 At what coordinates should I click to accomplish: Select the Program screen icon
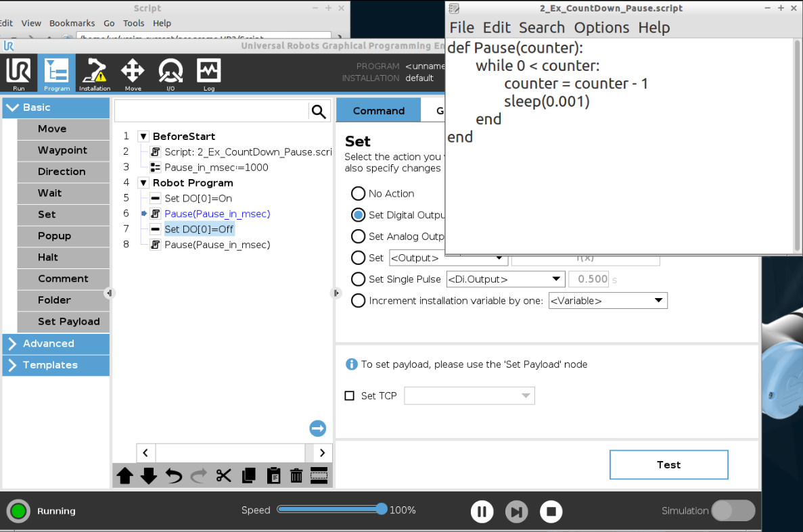click(x=56, y=74)
